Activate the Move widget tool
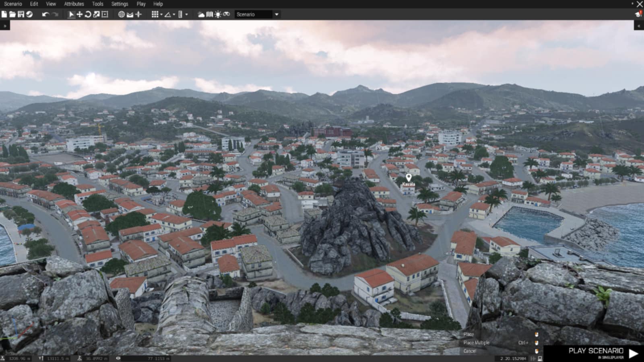644x362 pixels. click(x=80, y=14)
